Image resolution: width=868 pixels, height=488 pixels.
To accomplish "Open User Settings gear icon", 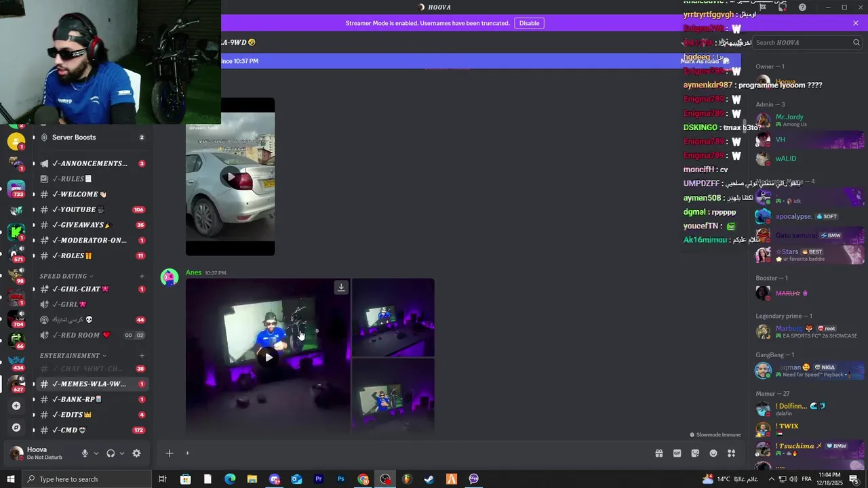I will click(136, 453).
